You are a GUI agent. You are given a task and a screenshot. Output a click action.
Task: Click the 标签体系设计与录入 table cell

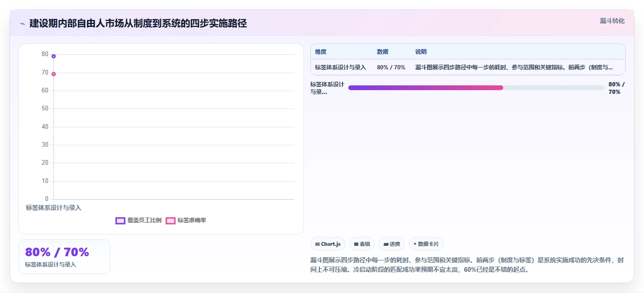pyautogui.click(x=341, y=67)
